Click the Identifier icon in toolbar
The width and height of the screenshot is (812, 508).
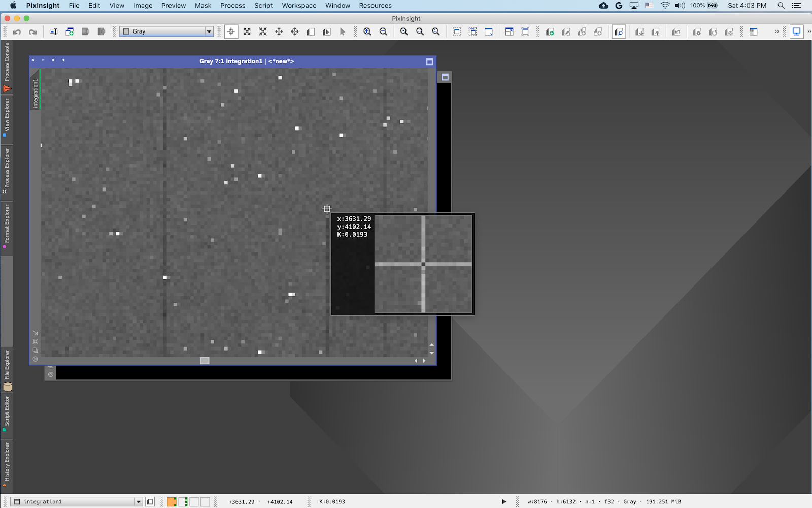(53, 31)
